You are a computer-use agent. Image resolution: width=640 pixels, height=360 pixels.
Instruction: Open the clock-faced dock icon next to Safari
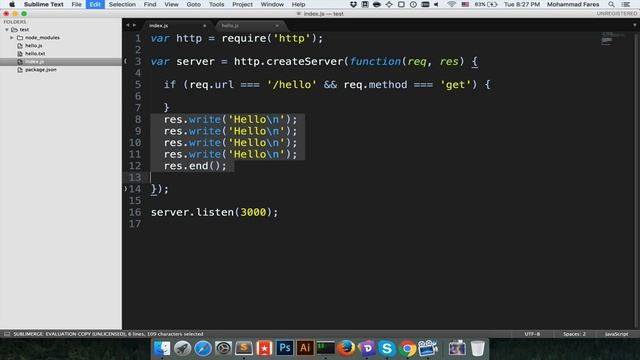223,348
